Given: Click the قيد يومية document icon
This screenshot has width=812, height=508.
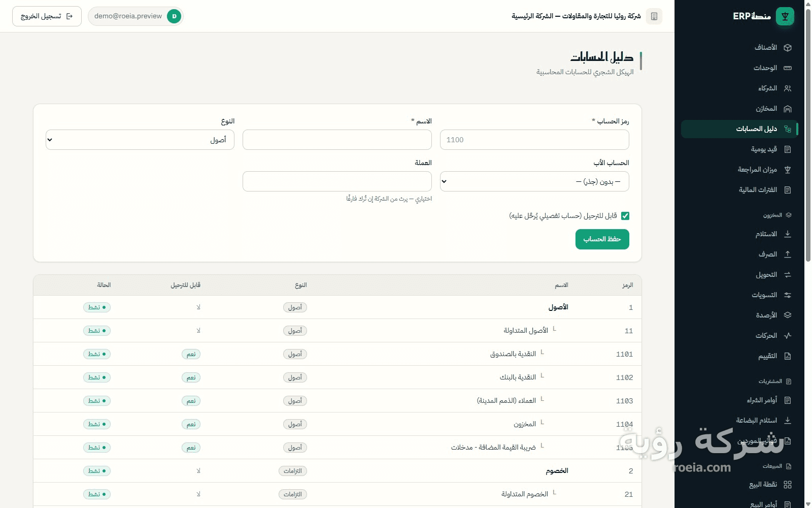Looking at the screenshot, I should (788, 149).
